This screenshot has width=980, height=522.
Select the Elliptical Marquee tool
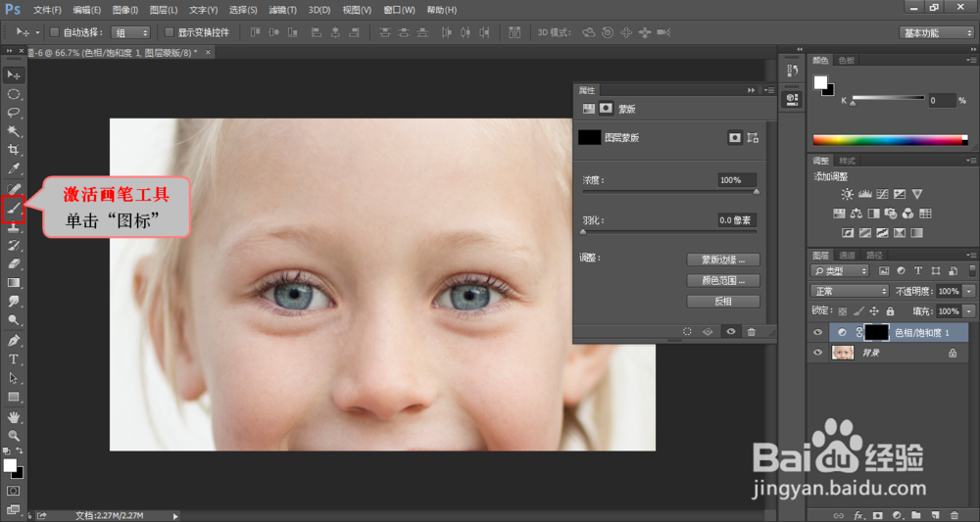coord(13,94)
